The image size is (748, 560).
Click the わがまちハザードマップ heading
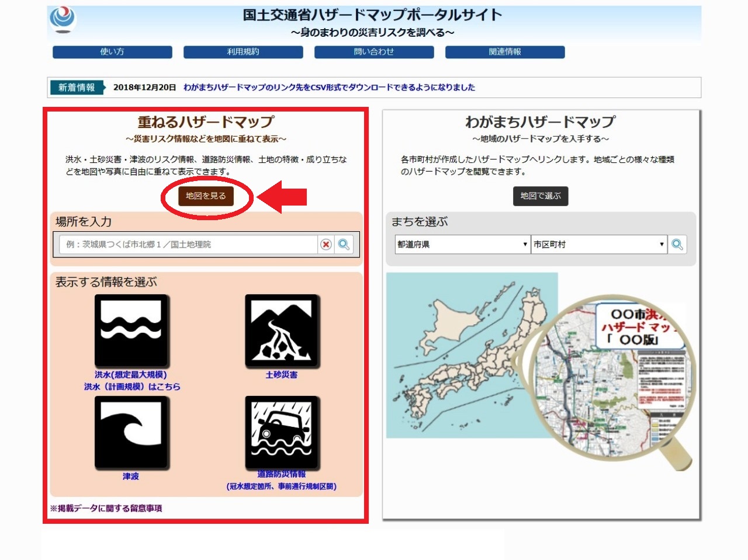click(x=541, y=122)
